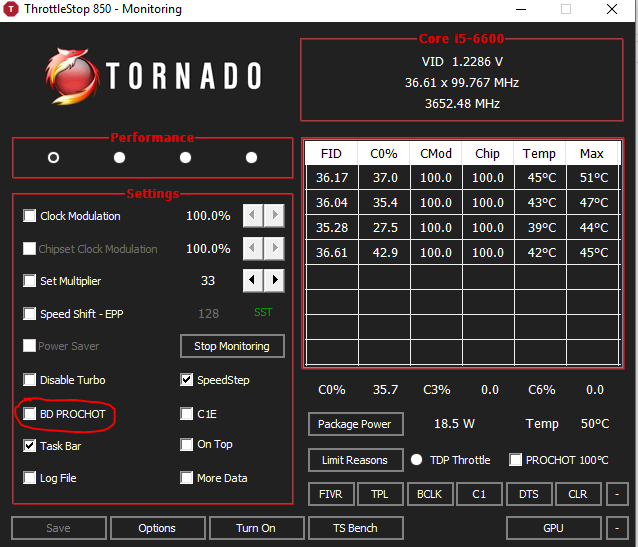Uncheck the SpeedStep checkbox
The image size is (638, 547).
click(x=186, y=380)
